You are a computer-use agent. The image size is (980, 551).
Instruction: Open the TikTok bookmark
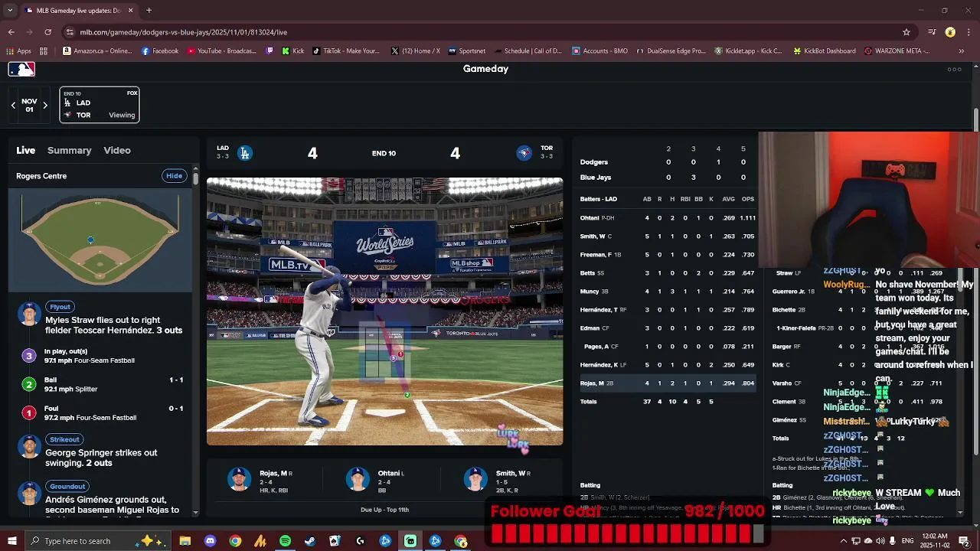(346, 51)
